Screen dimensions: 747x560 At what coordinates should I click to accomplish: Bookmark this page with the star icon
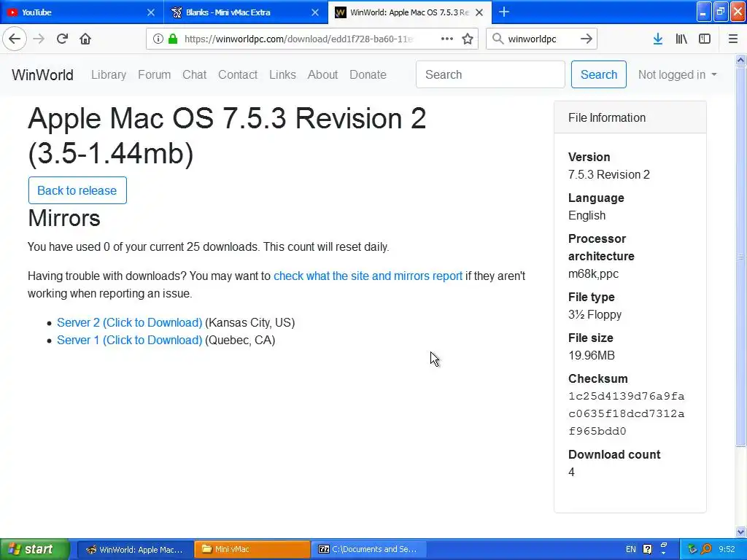pyautogui.click(x=468, y=39)
